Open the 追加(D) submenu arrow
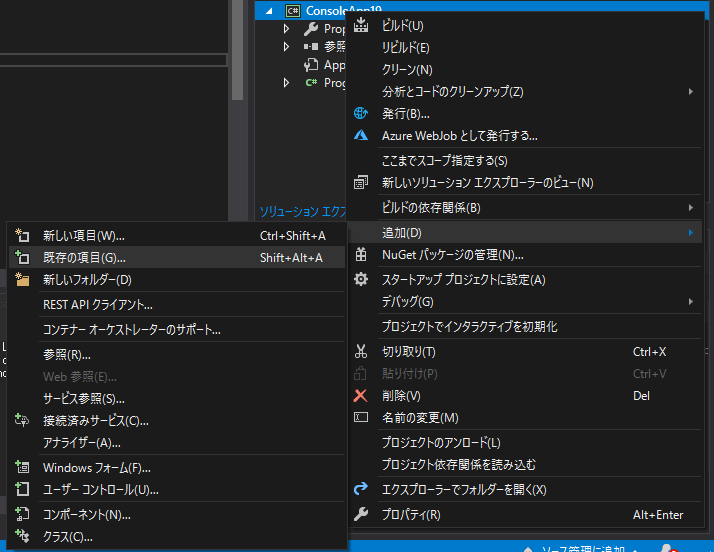Viewport: 714px width, 552px height. pyautogui.click(x=691, y=233)
